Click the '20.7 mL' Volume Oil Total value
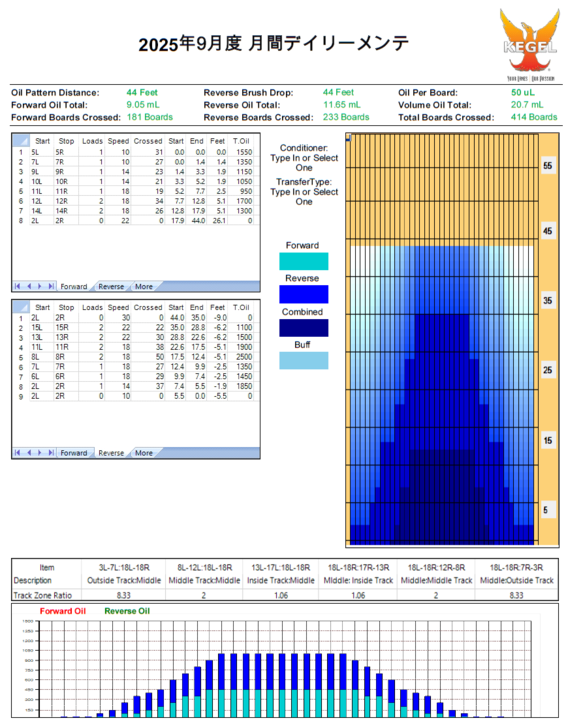 click(x=527, y=105)
